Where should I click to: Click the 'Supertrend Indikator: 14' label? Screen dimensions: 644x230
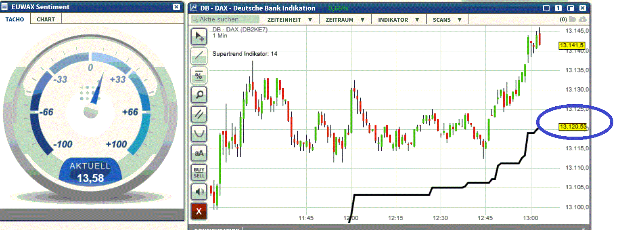pyautogui.click(x=245, y=54)
